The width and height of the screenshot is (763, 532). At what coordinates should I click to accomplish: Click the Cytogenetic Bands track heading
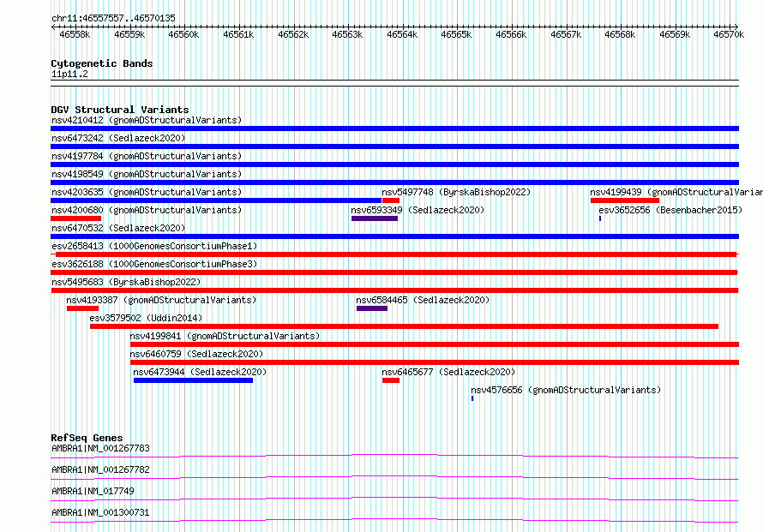pos(102,63)
